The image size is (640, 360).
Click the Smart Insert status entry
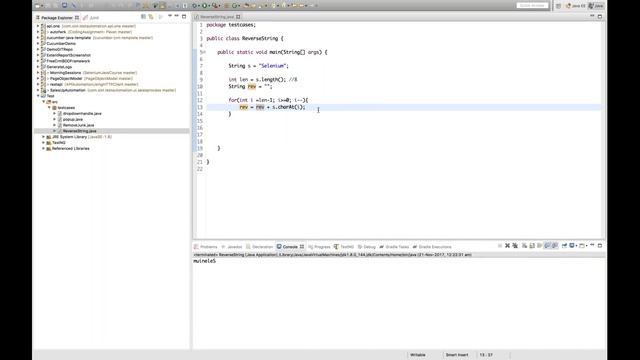click(457, 355)
